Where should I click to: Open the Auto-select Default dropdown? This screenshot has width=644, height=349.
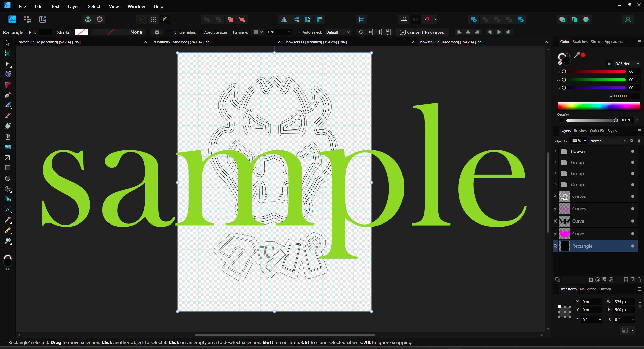tap(337, 32)
